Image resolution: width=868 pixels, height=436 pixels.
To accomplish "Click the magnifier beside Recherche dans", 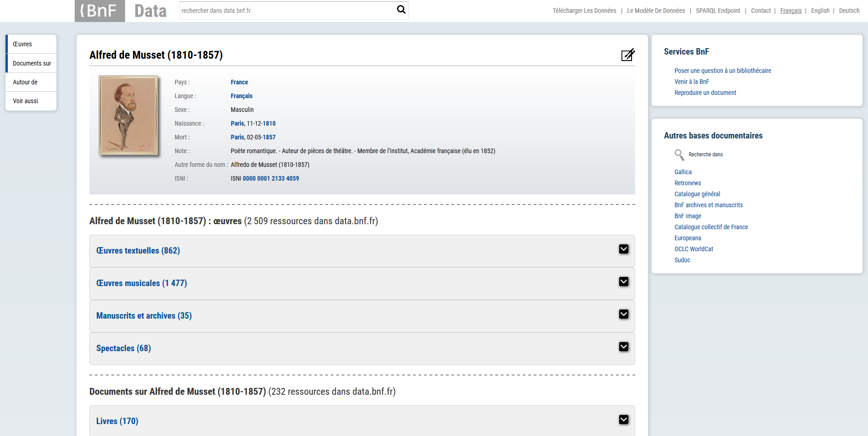I will point(679,155).
